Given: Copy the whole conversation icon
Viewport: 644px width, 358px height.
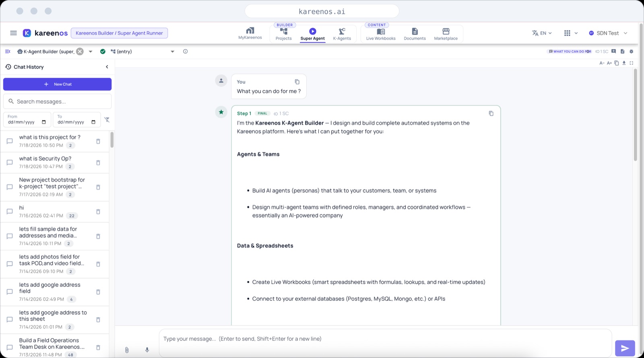Looking at the screenshot, I should 617,63.
